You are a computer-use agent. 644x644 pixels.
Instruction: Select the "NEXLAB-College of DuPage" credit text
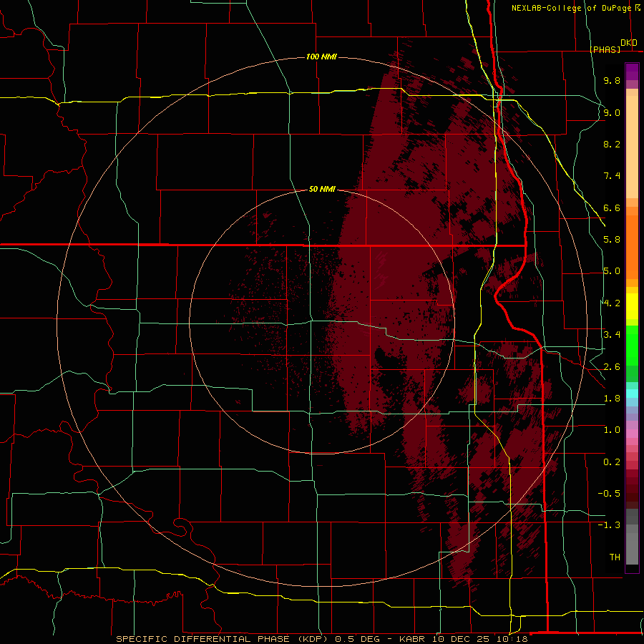tap(571, 8)
